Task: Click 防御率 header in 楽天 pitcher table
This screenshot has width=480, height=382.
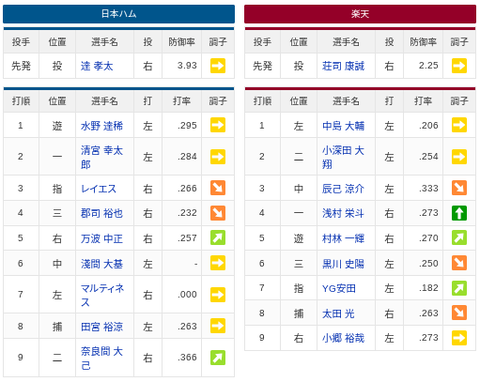Action: pyautogui.click(x=423, y=42)
